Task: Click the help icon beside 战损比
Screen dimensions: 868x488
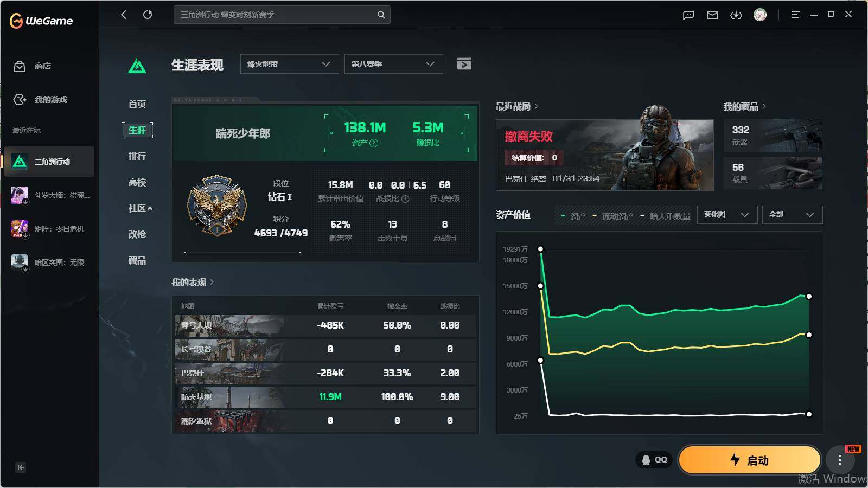Action: click(405, 199)
